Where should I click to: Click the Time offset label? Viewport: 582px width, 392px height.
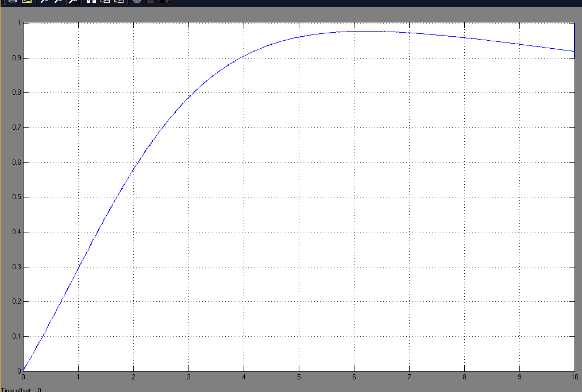17,390
